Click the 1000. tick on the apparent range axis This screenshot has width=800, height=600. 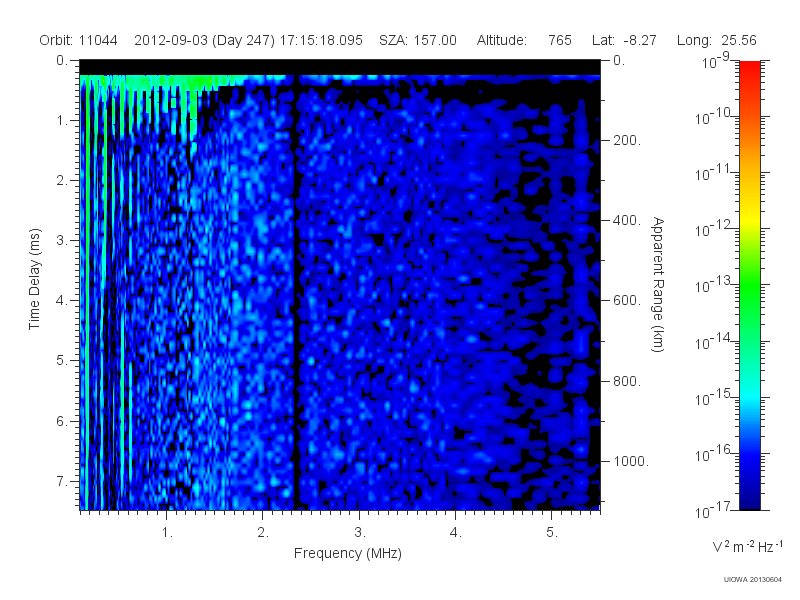click(x=631, y=461)
